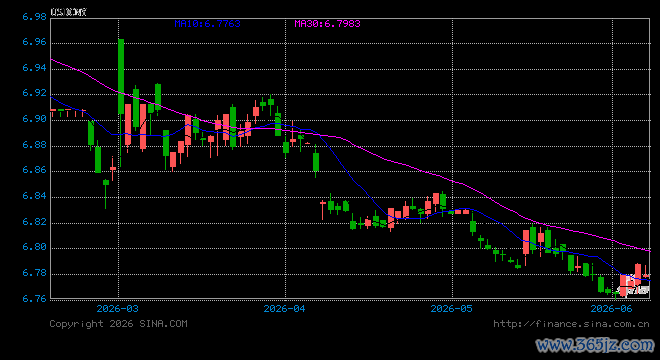Click the 6.94 price axis label
Image resolution: width=660 pixels, height=360 pixels.
(x=34, y=68)
